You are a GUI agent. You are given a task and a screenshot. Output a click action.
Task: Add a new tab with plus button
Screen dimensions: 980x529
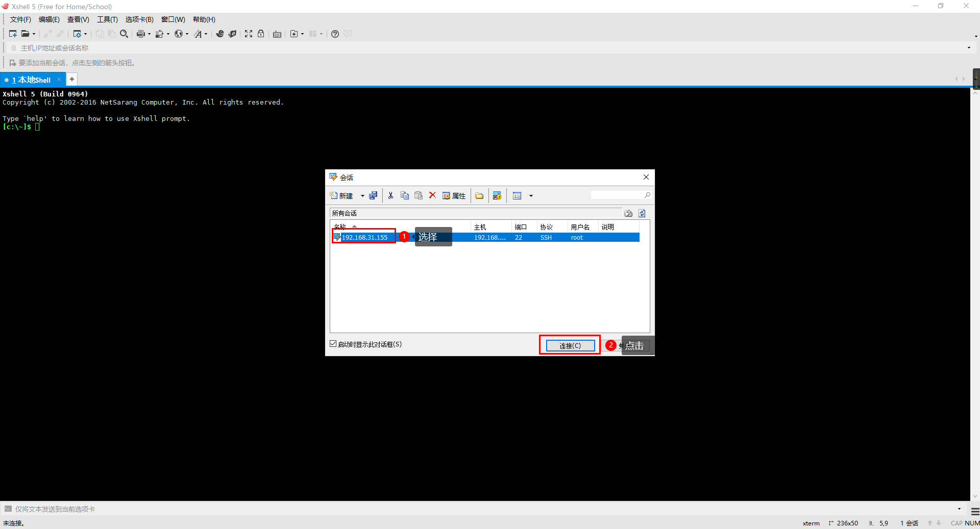point(72,79)
